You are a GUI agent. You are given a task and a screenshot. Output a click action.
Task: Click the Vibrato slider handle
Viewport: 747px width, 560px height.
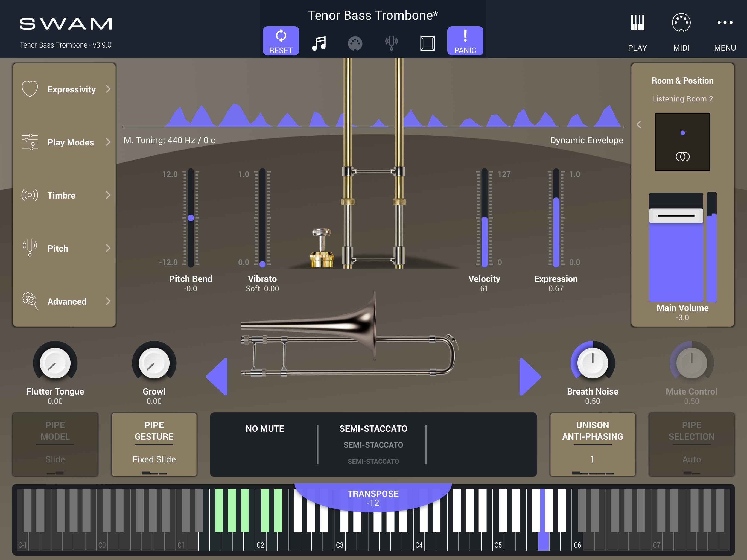pyautogui.click(x=262, y=264)
